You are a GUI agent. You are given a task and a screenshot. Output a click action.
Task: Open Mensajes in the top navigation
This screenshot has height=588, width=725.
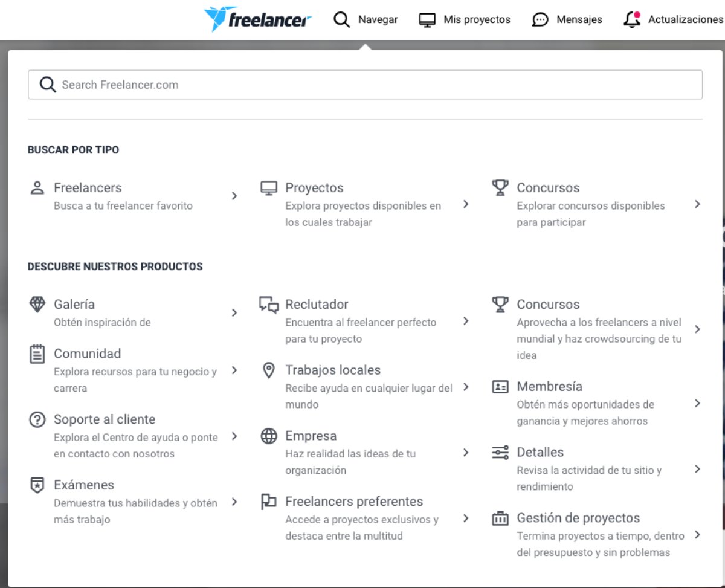tap(567, 19)
